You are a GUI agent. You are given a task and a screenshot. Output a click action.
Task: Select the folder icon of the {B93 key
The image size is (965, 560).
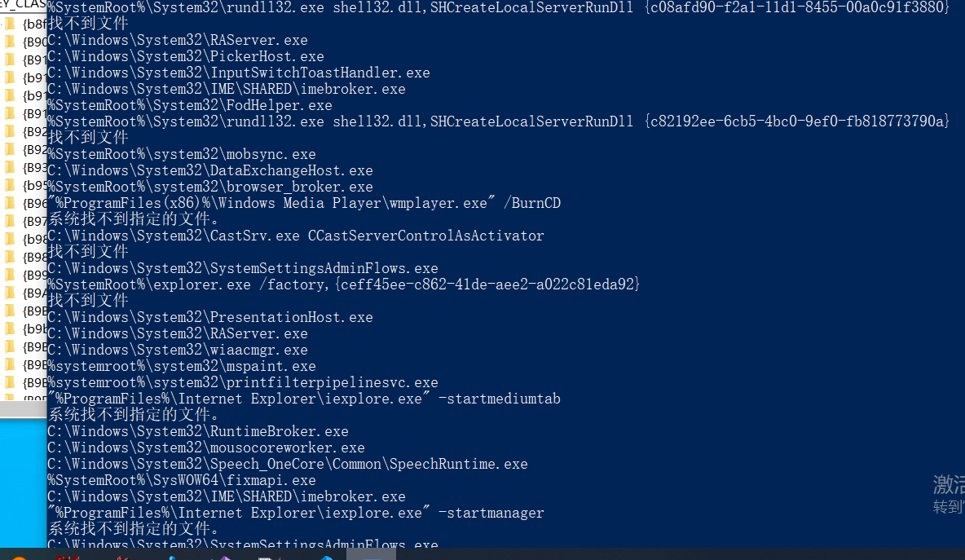tap(10, 167)
